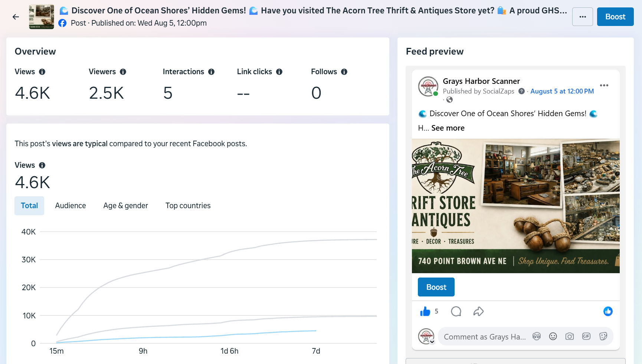Viewport: 642px width, 364px height.
Task: Click the 7d label on chart axis
Action: click(316, 351)
